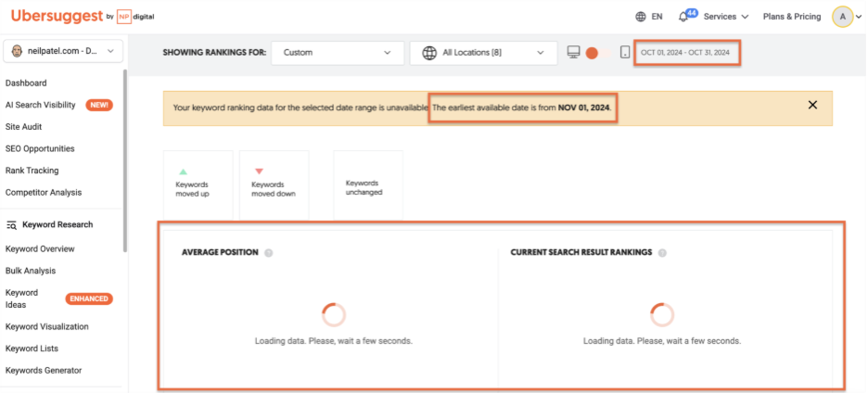
Task: Click the Keyword Research section header
Action: coord(57,224)
